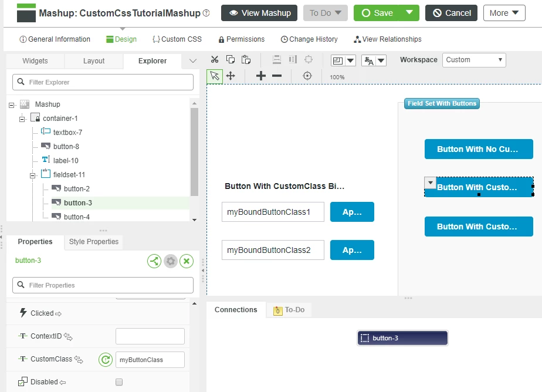Open the selected button widget dropdown on canvas
Image resolution: width=542 pixels, height=392 pixels.
pyautogui.click(x=431, y=183)
